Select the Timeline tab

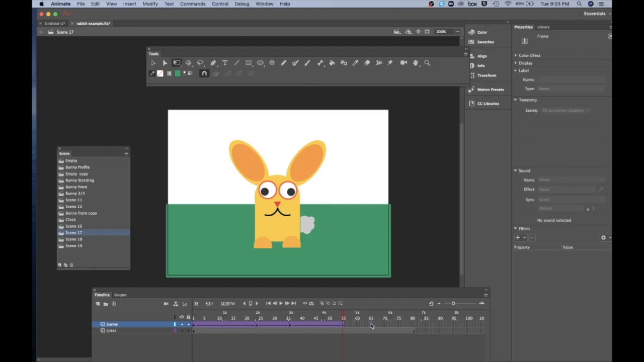pyautogui.click(x=102, y=295)
